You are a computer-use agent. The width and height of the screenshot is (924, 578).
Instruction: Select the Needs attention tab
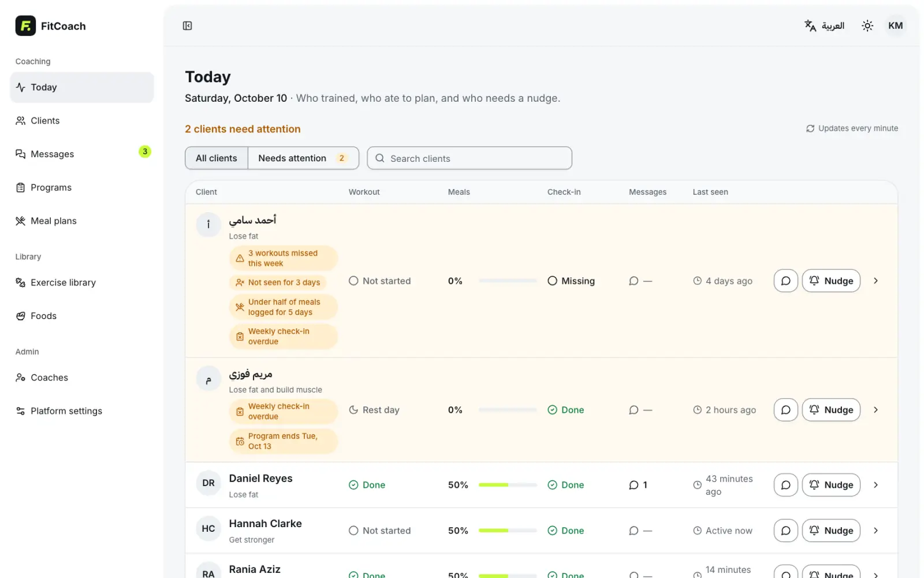pos(303,158)
